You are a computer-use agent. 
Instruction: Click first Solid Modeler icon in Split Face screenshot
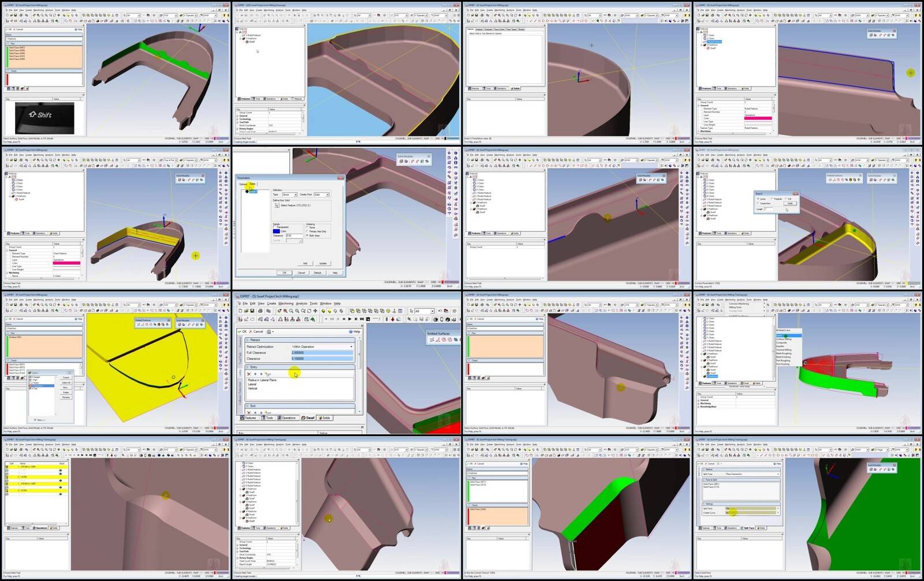[871, 470]
